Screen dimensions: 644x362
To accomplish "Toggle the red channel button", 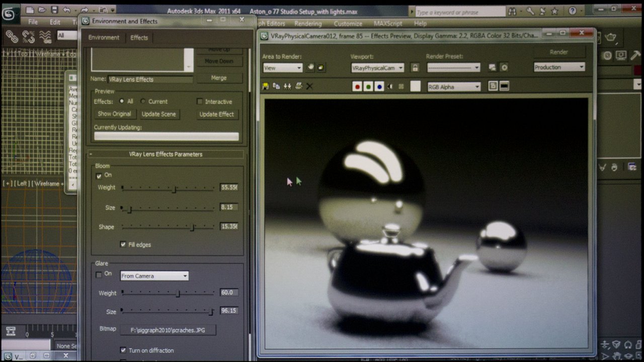I will pyautogui.click(x=357, y=87).
